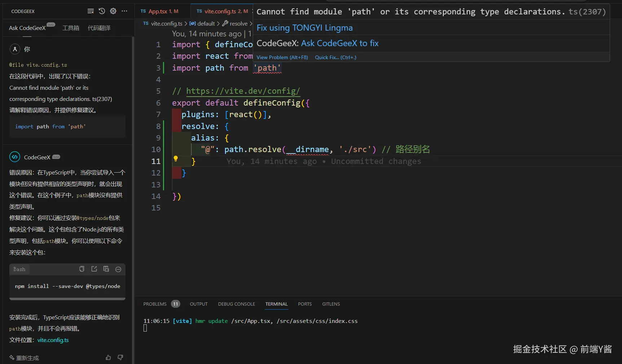Click the user avatar icon beside 你

click(x=15, y=49)
